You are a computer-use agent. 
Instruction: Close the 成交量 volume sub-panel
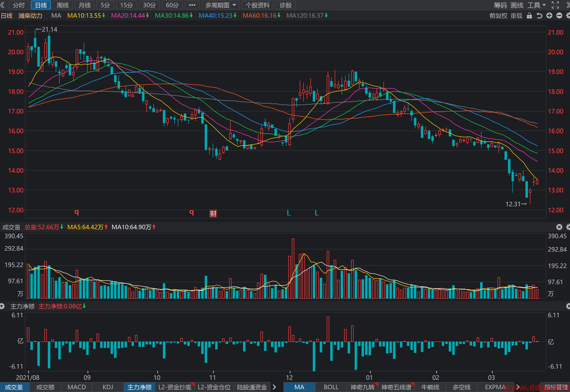click(x=559, y=227)
